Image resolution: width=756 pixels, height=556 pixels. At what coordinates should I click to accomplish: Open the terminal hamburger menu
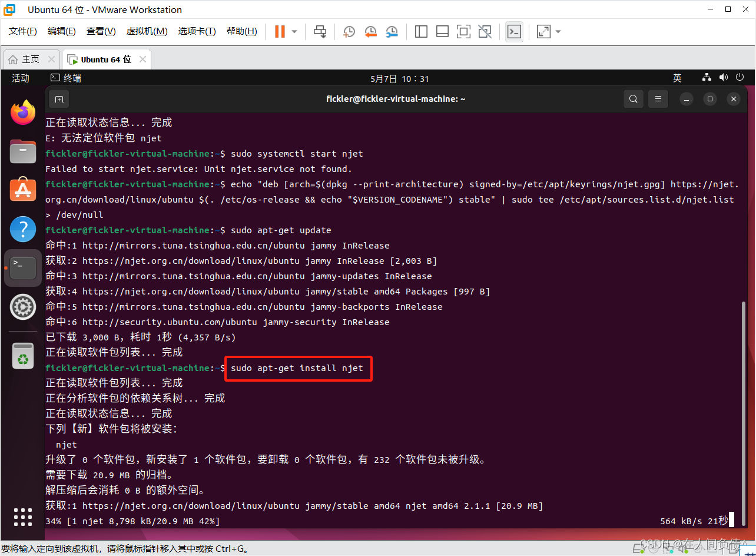659,99
